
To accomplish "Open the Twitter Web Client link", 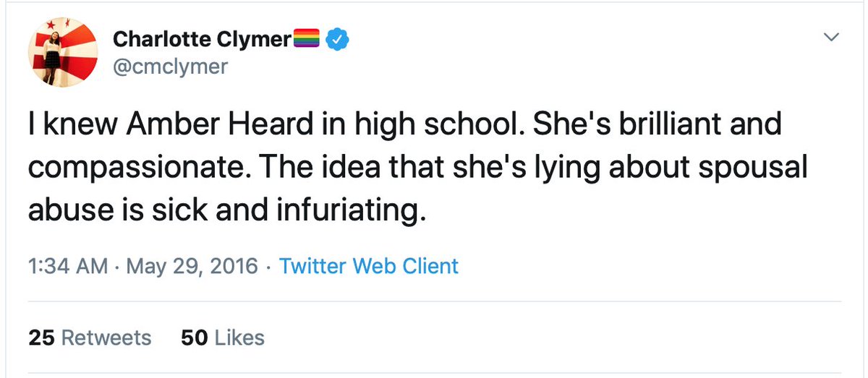I will [369, 266].
